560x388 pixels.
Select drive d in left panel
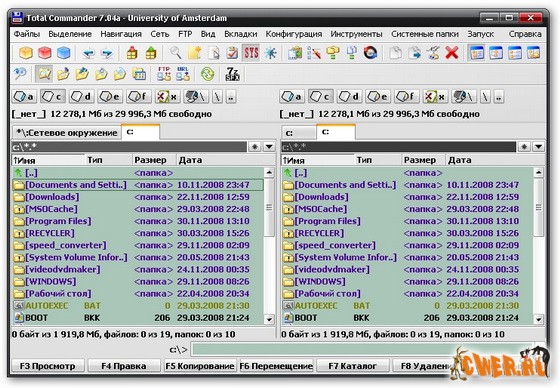[x=81, y=96]
